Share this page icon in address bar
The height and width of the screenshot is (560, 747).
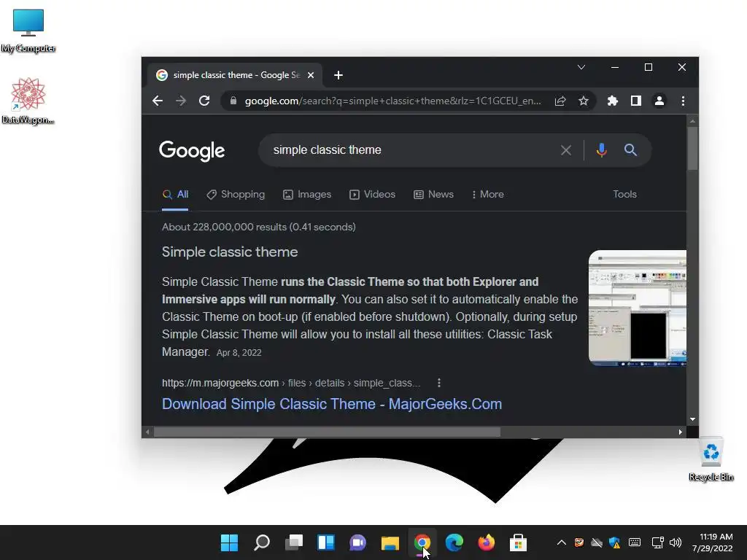(560, 101)
